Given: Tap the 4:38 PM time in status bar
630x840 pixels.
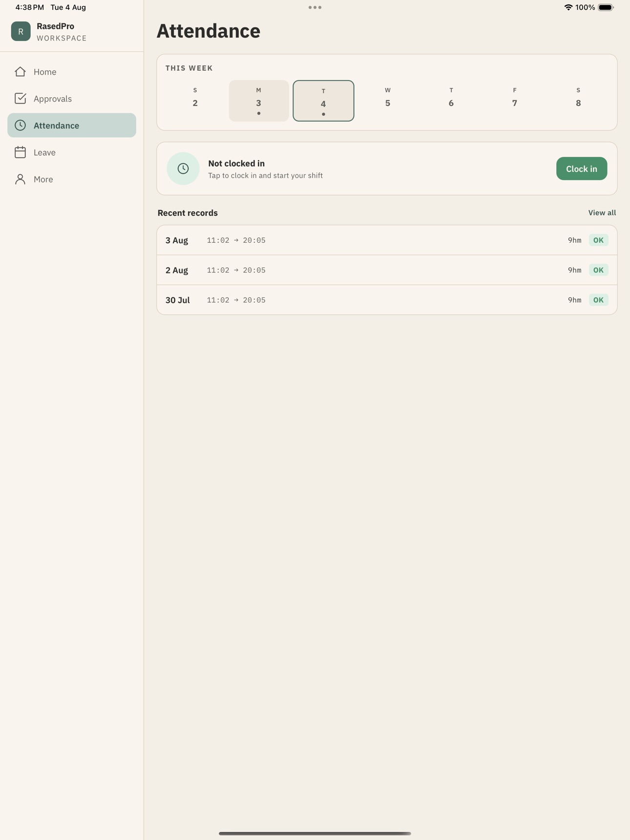Looking at the screenshot, I should click(x=30, y=7).
